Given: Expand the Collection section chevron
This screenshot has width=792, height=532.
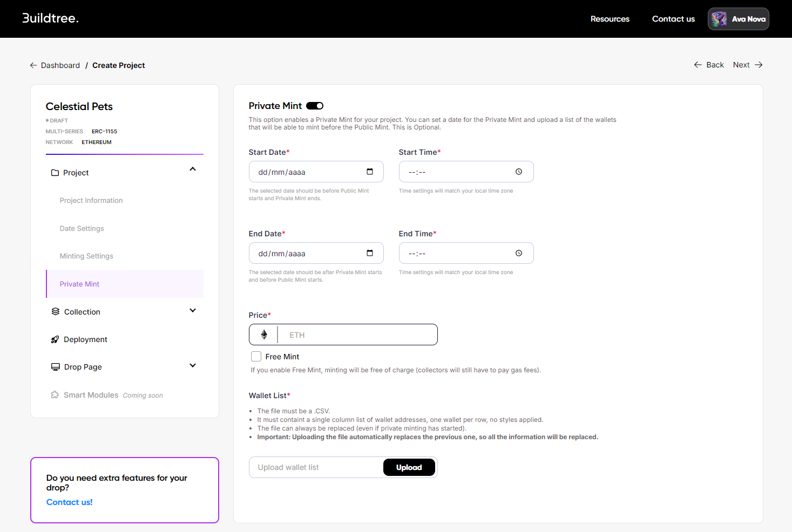Looking at the screenshot, I should coord(193,311).
